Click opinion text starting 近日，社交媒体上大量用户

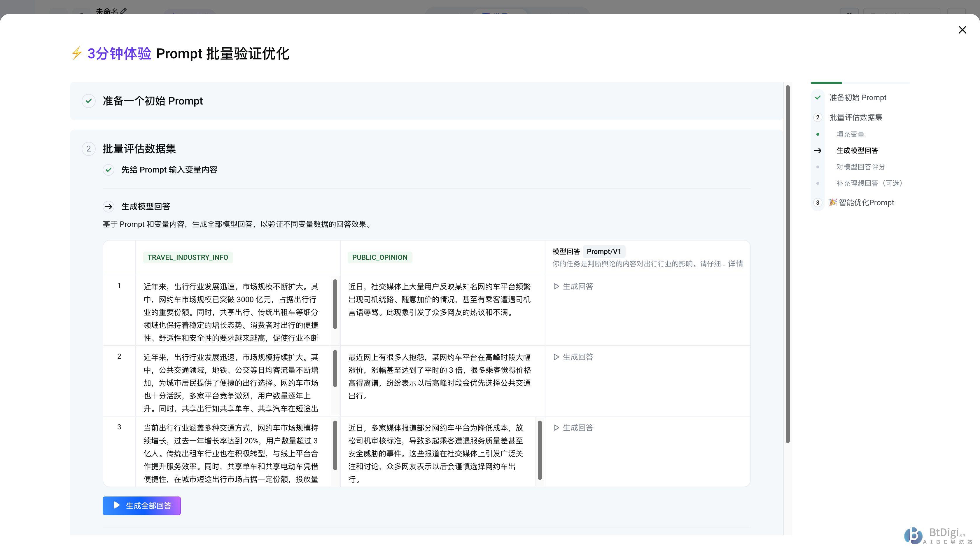pos(440,299)
